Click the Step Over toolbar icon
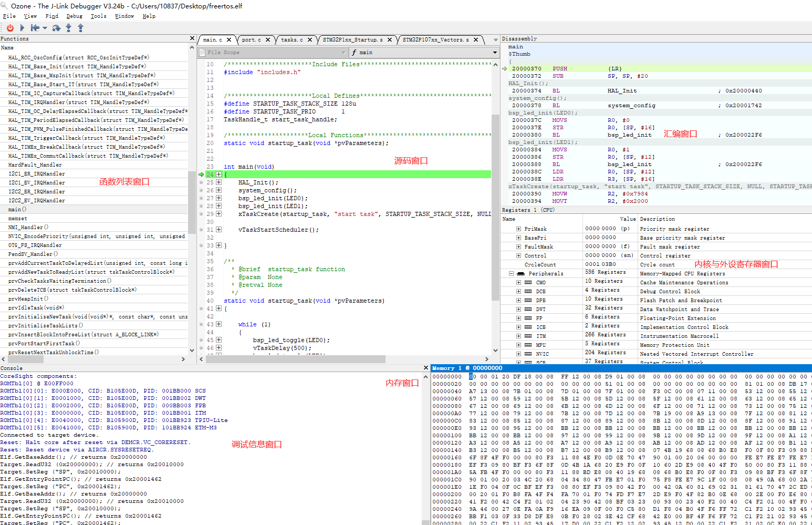Viewport: 812px width, 525px height. click(x=56, y=28)
